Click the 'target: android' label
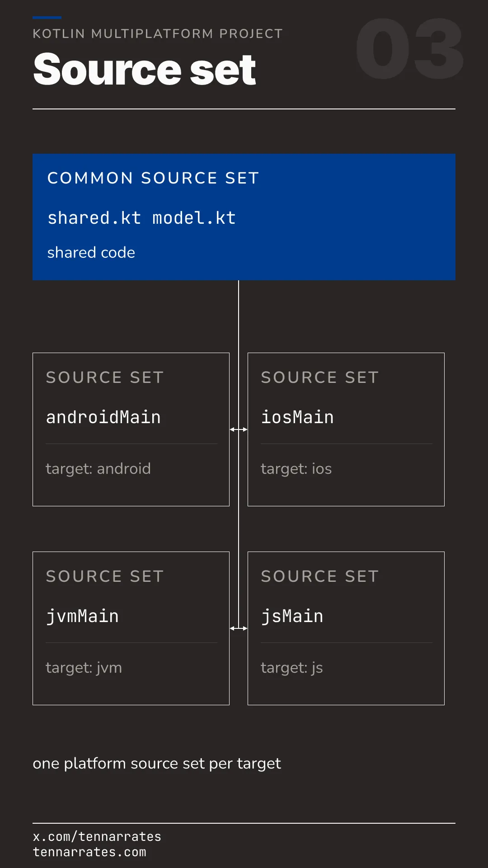Screen dimensions: 488x868 [x=98, y=469]
